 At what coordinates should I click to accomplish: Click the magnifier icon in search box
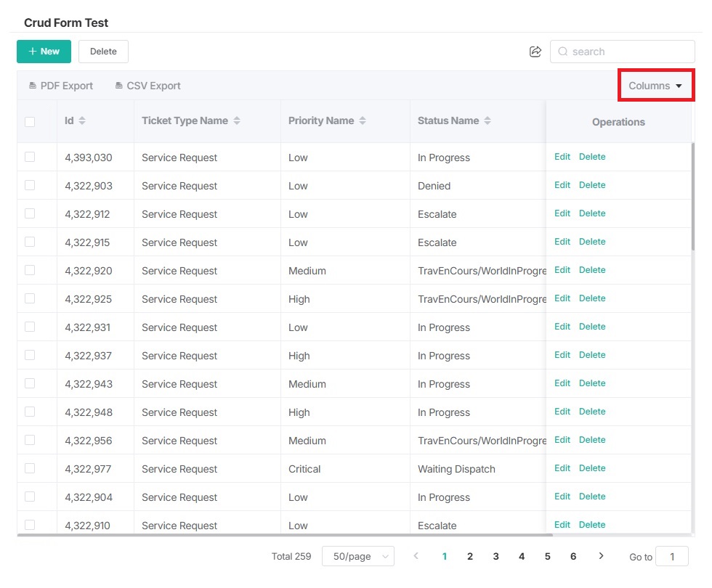(x=562, y=52)
